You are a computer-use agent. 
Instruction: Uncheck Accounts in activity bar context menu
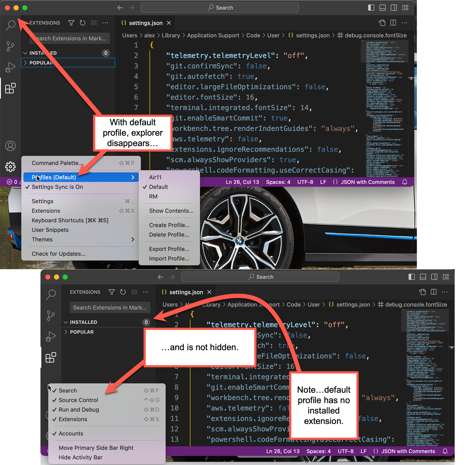pyautogui.click(x=71, y=434)
